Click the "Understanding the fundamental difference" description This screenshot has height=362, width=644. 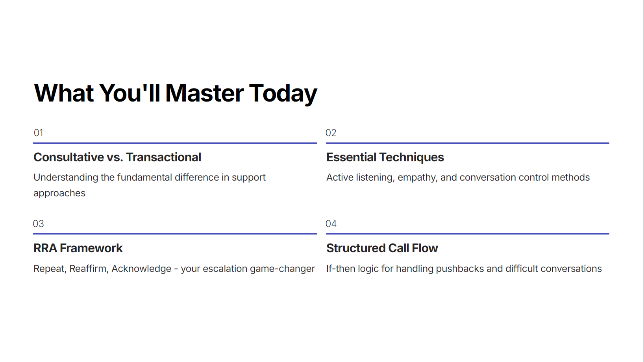click(x=150, y=177)
